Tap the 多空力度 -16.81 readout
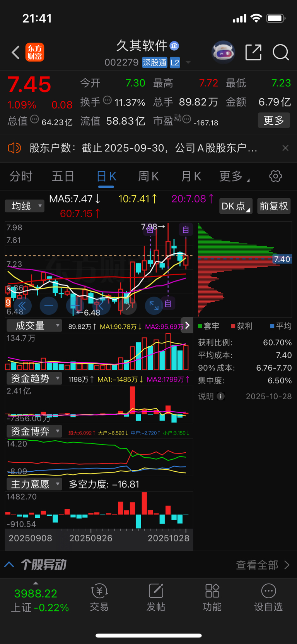 tap(104, 484)
